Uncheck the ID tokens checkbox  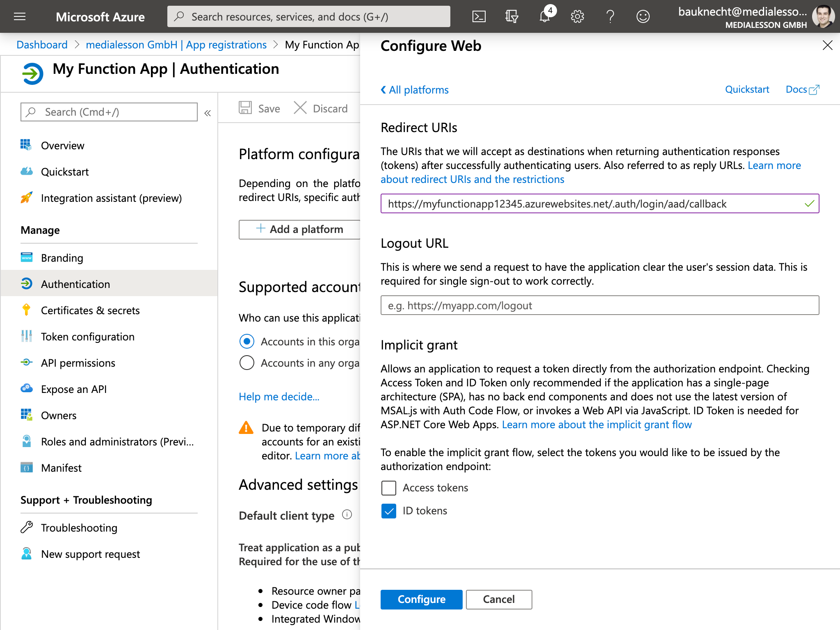389,511
